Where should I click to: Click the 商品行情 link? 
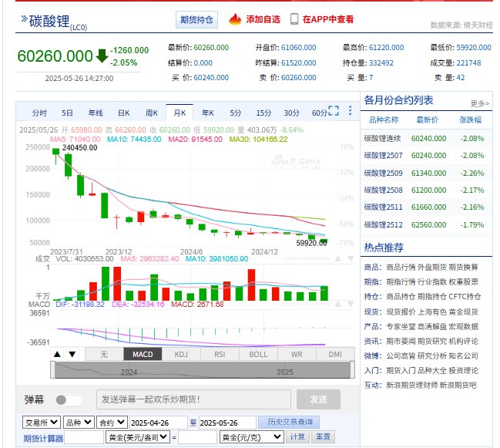(401, 267)
